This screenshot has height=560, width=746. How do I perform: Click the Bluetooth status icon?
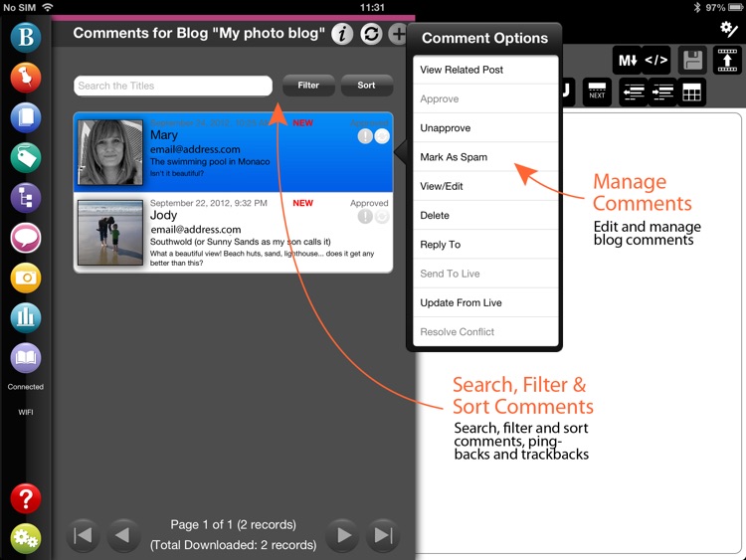tap(697, 7)
